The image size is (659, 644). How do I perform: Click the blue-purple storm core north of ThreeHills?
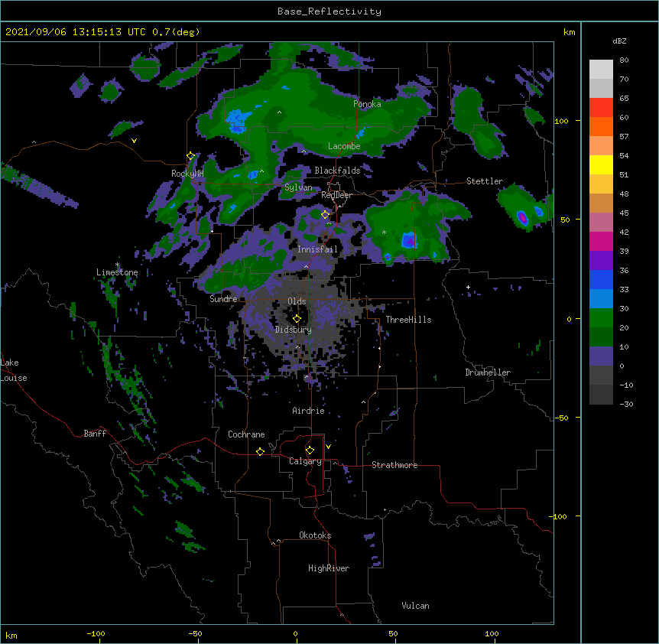409,240
